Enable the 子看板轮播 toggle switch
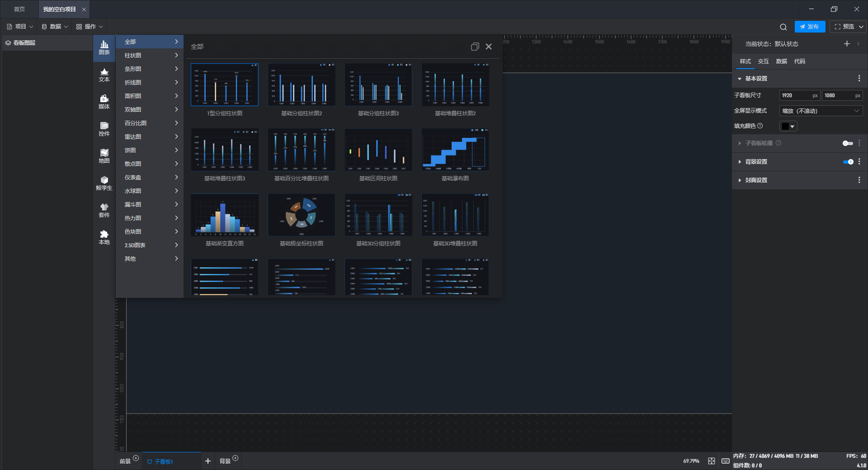 coord(848,143)
